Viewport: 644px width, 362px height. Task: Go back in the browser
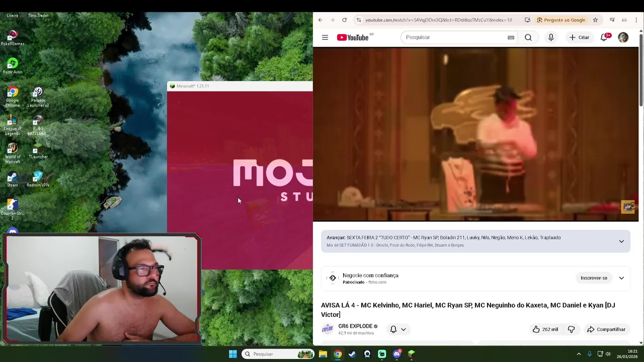click(x=320, y=20)
